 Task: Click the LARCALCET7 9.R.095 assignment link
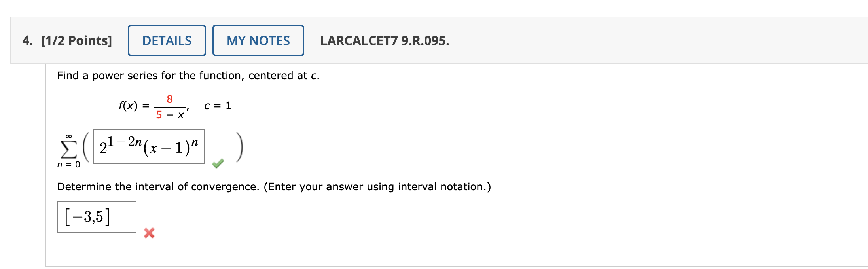[x=385, y=40]
